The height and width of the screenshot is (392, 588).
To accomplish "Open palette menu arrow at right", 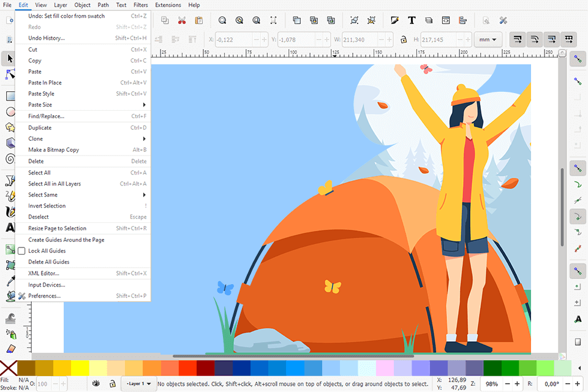I will pyautogui.click(x=580, y=368).
